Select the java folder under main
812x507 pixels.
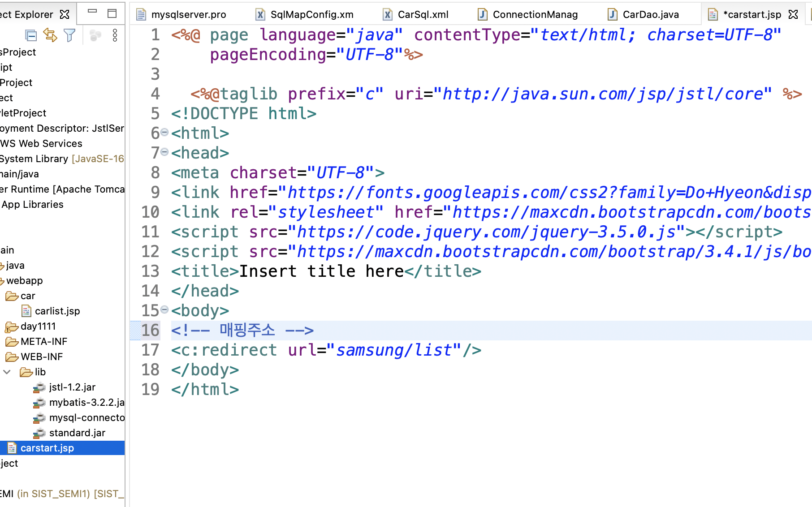[13, 265]
